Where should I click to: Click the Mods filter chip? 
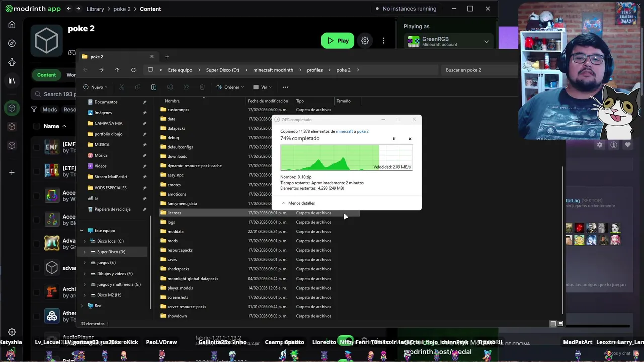[x=49, y=109]
